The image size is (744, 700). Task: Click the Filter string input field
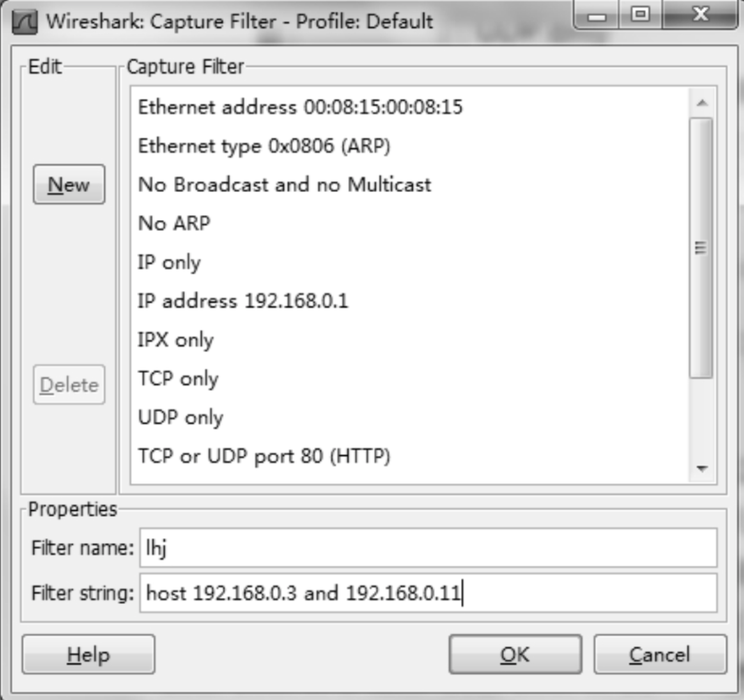pyautogui.click(x=428, y=593)
